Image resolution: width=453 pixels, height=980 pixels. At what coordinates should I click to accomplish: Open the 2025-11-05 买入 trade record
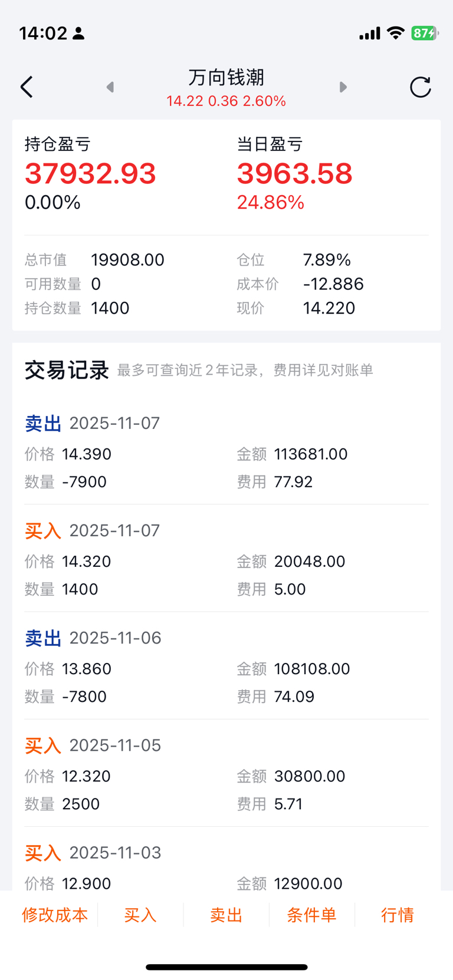(x=226, y=774)
